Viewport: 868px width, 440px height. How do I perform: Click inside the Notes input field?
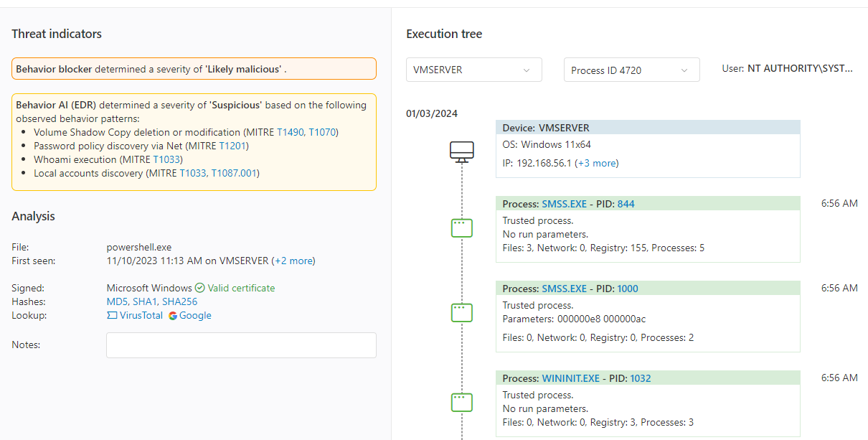(241, 345)
